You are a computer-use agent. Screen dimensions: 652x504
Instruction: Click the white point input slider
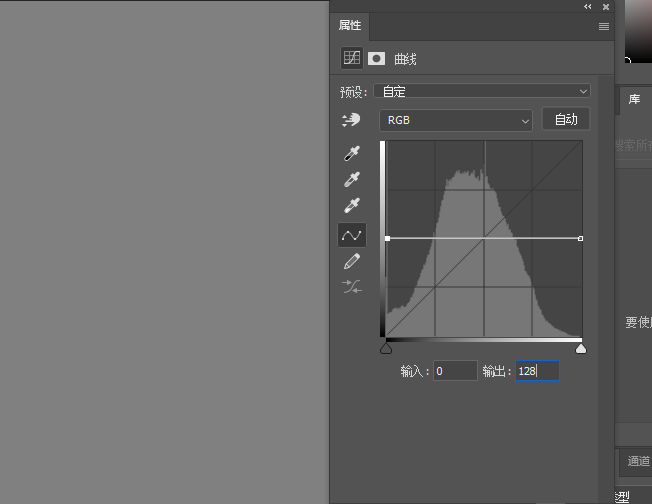tap(581, 348)
